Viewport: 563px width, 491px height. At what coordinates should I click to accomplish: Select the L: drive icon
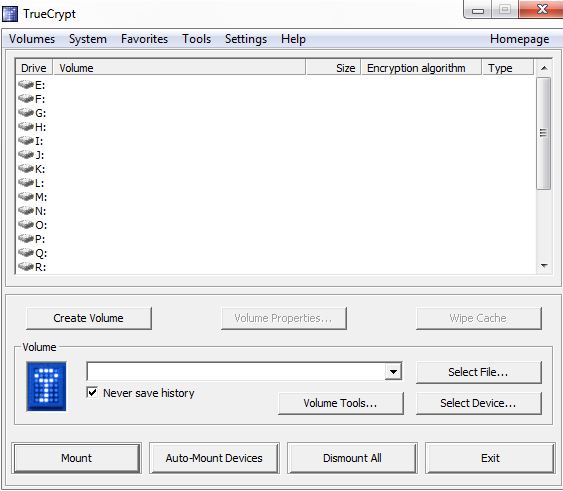pos(26,182)
